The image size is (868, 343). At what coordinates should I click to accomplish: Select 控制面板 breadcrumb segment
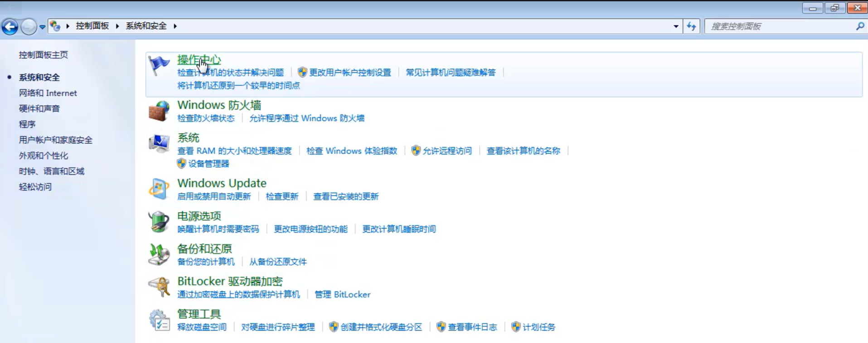click(x=92, y=26)
